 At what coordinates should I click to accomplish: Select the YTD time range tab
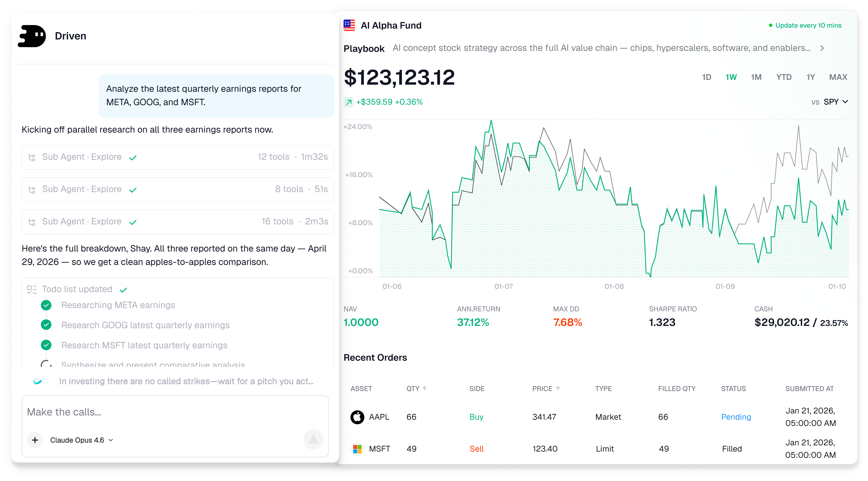[x=784, y=77]
